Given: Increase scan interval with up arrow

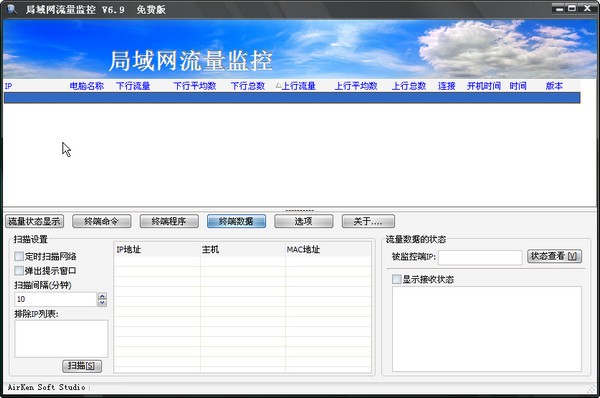Looking at the screenshot, I should (x=102, y=296).
